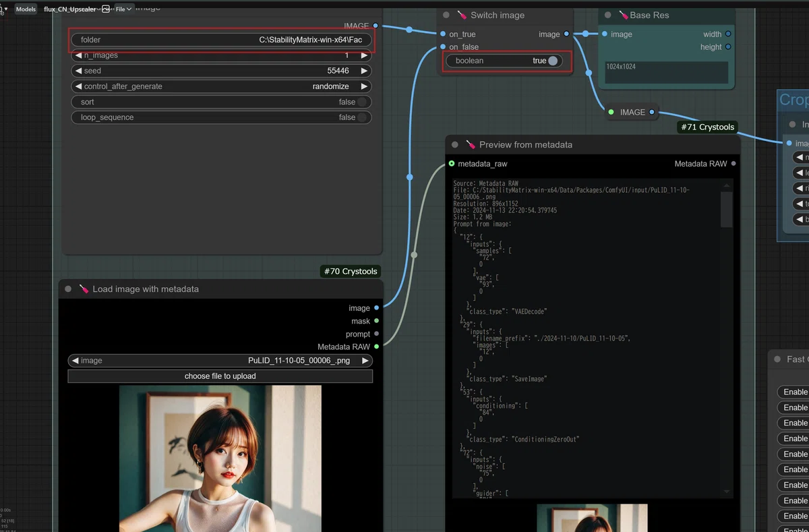Image resolution: width=809 pixels, height=532 pixels.
Task: Click the loaded portrait image preview
Action: 220,459
